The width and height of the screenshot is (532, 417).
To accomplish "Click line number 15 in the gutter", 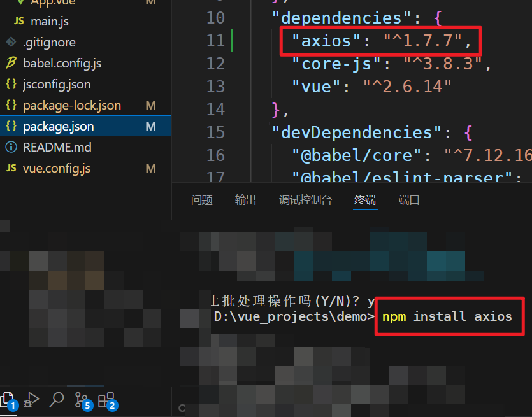I will point(215,132).
